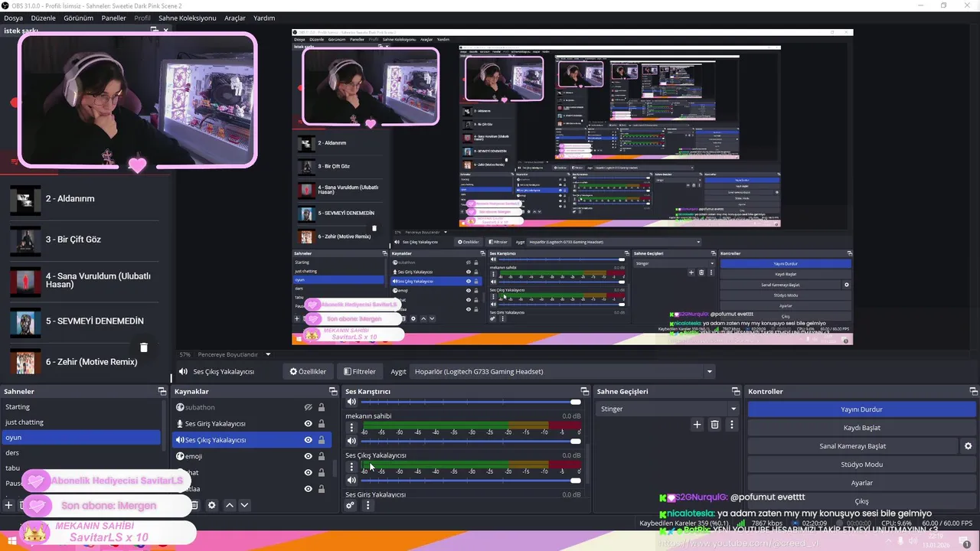The width and height of the screenshot is (980, 551).
Task: Open the Araçlar menu
Action: (x=235, y=18)
